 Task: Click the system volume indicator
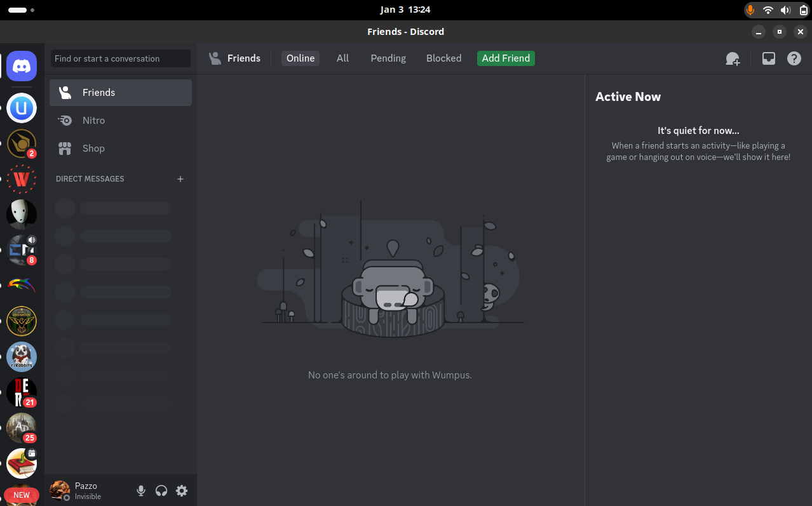785,10
